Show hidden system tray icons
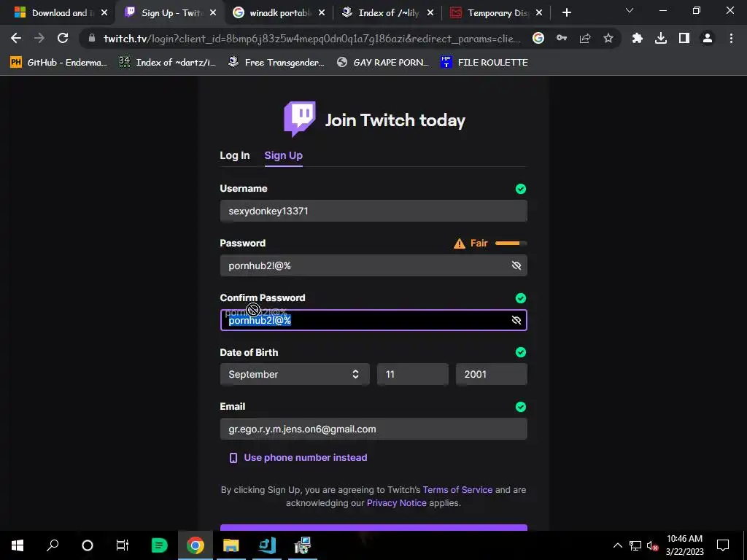The height and width of the screenshot is (560, 747). click(x=617, y=545)
